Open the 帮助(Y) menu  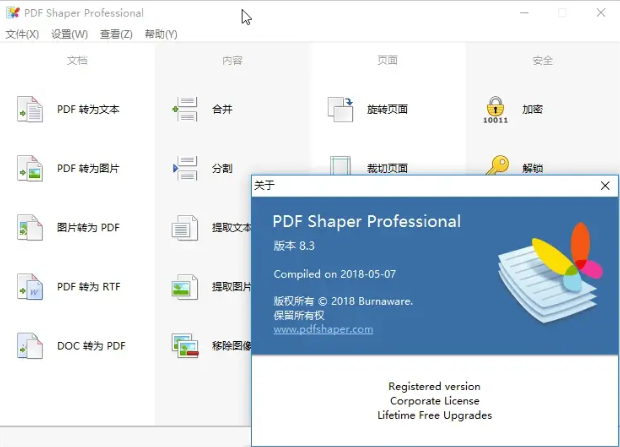pos(161,34)
